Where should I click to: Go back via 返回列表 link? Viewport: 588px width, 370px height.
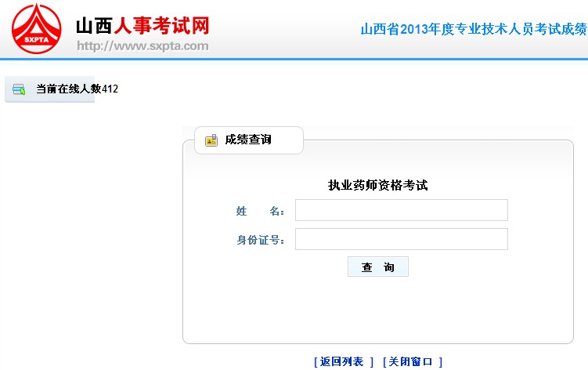pos(344,361)
